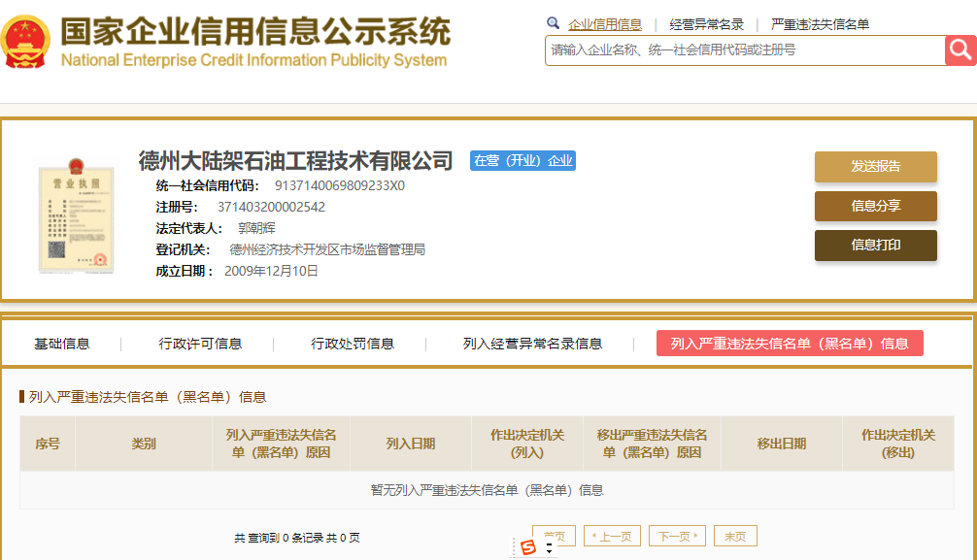The image size is (977, 560).
Task: Click the establishment date 2009年12月10日
Action: (271, 271)
